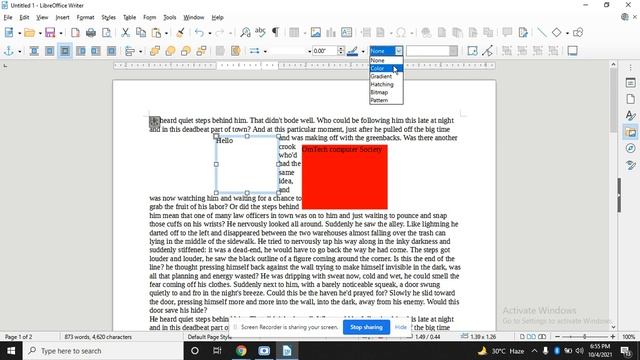
Task: Click the line width input field
Action: point(325,51)
